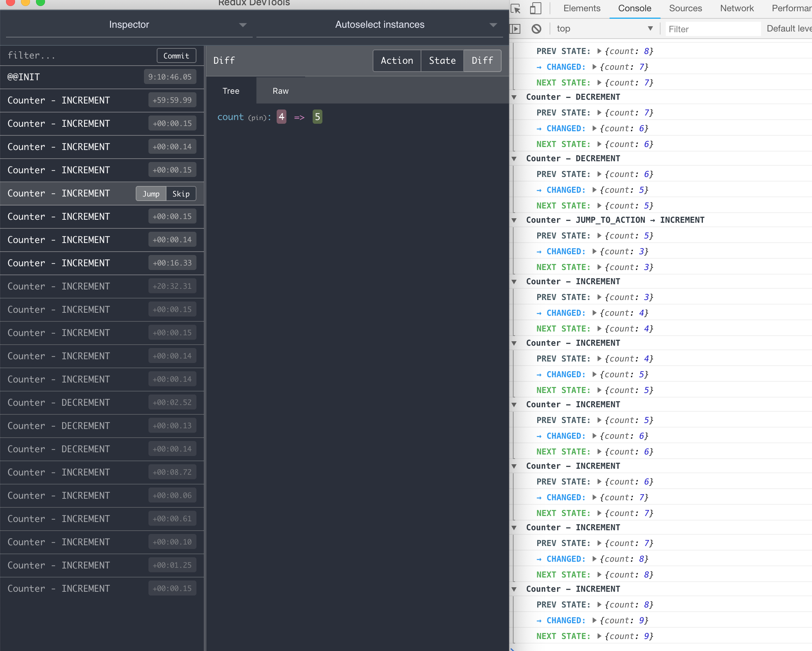812x651 pixels.
Task: Toggle the device toolbar icon
Action: tap(535, 8)
